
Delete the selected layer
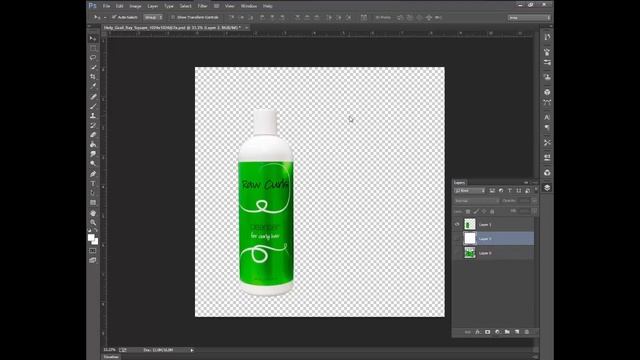pyautogui.click(x=527, y=332)
